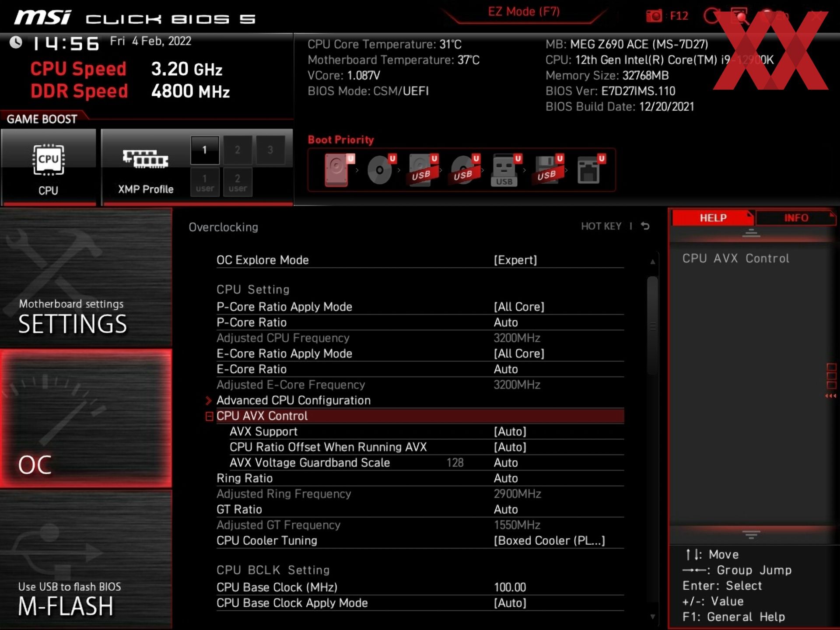840x630 pixels.
Task: Select the Ring Ratio setting
Action: pyautogui.click(x=420, y=478)
